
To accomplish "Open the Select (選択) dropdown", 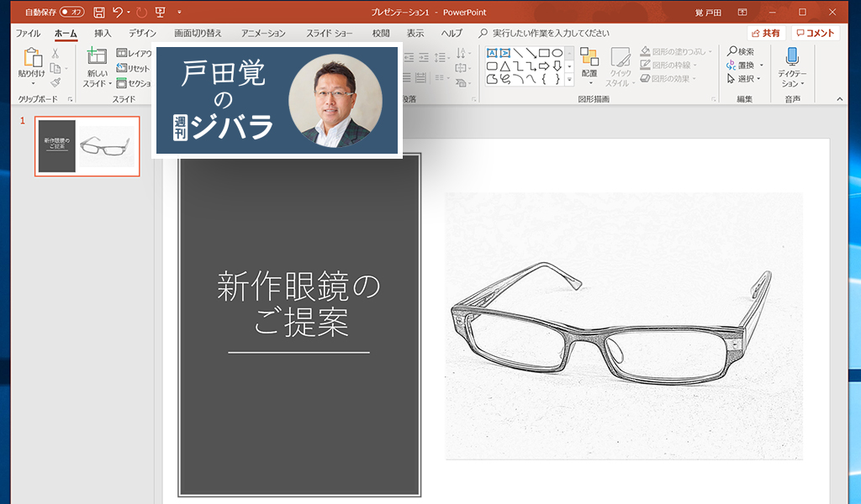I will point(743,77).
